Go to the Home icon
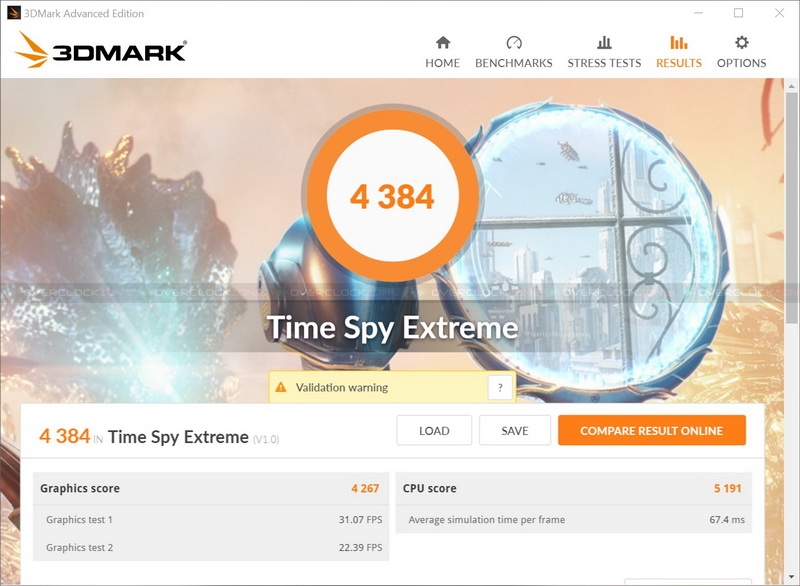This screenshot has width=800, height=586. 443,42
